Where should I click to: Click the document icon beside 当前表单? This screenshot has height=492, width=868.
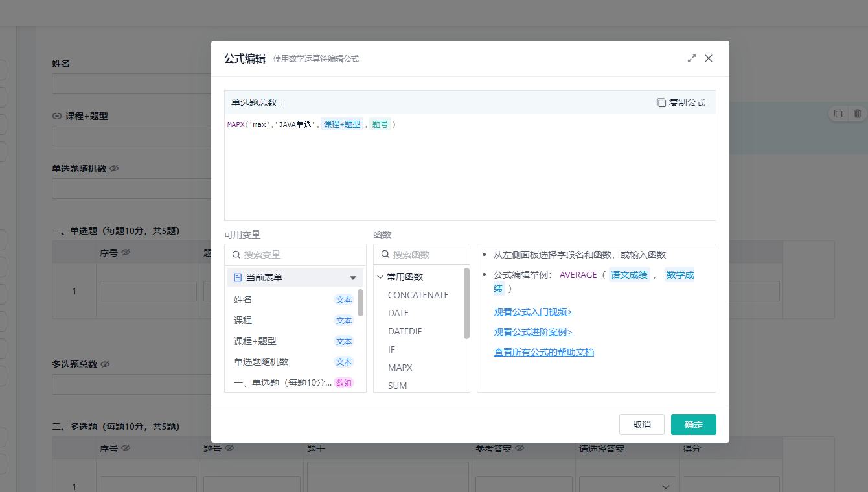click(238, 277)
